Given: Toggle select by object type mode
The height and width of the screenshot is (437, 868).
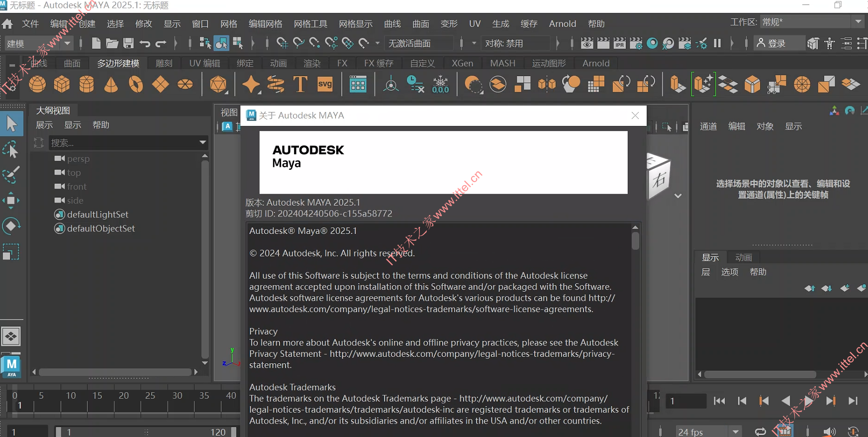Looking at the screenshot, I should click(x=221, y=43).
